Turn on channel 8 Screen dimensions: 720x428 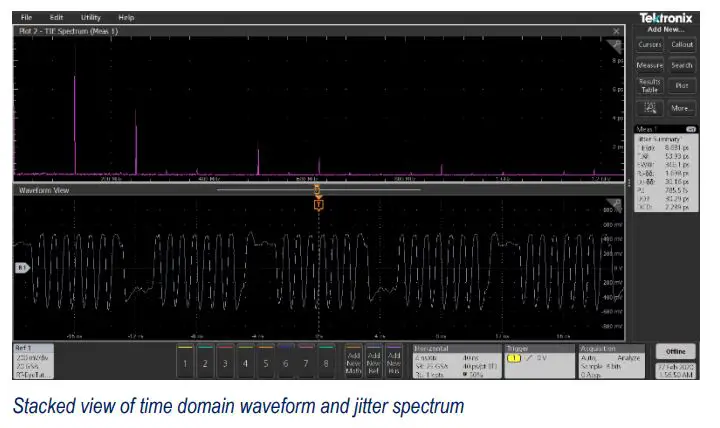326,361
